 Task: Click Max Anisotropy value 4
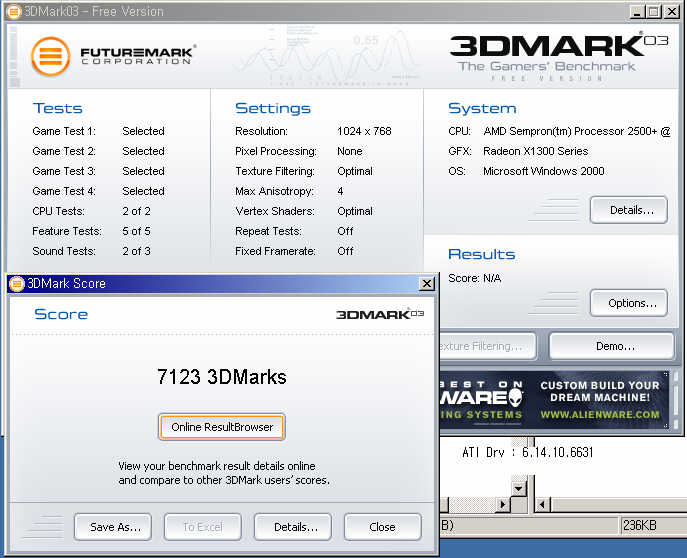coord(340,191)
